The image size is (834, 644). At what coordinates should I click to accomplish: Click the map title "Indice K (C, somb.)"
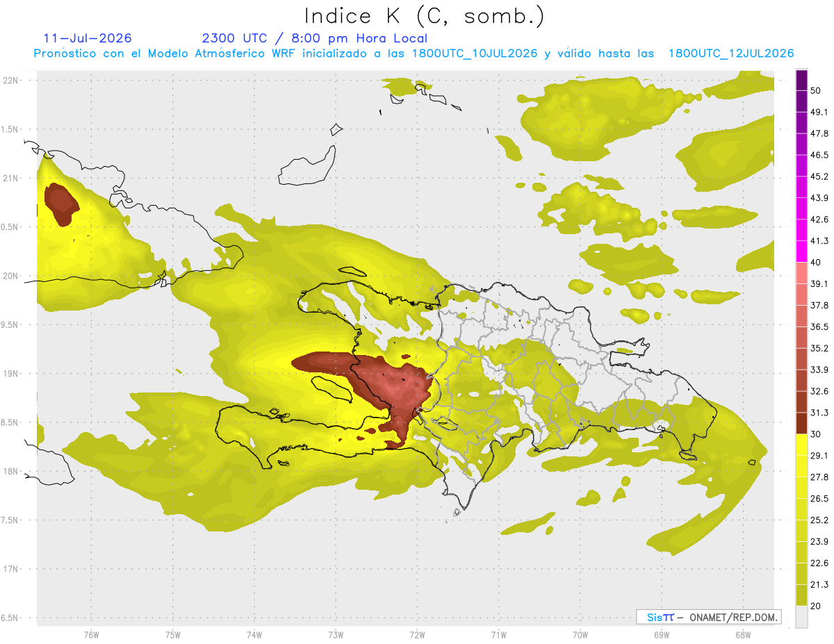tap(425, 16)
